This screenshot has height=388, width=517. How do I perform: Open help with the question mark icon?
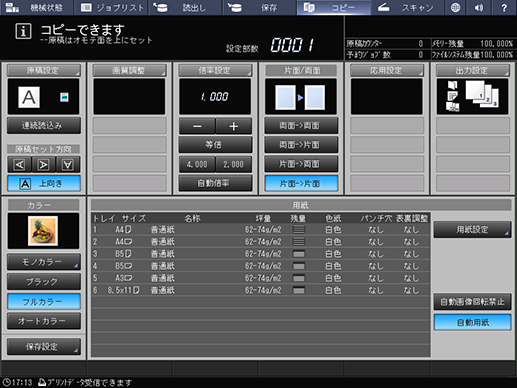504,7
